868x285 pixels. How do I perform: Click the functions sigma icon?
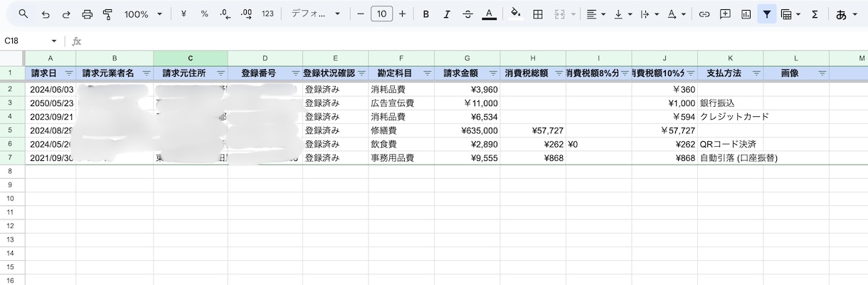(815, 14)
